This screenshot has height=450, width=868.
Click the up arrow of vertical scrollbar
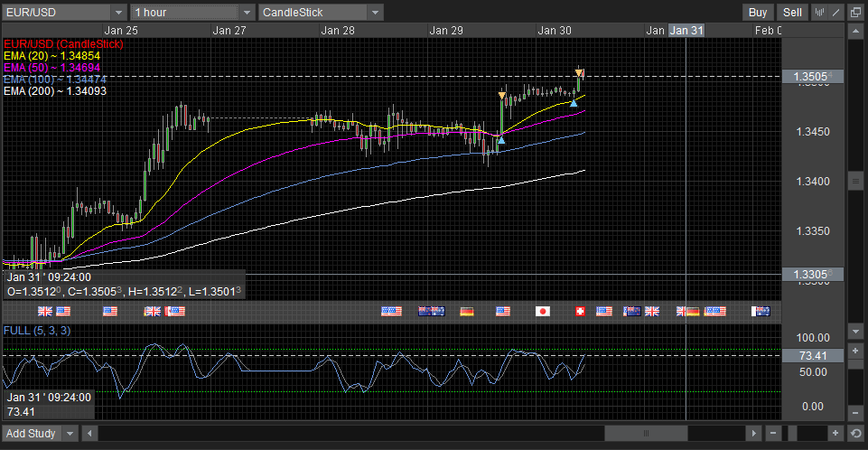tap(856, 32)
